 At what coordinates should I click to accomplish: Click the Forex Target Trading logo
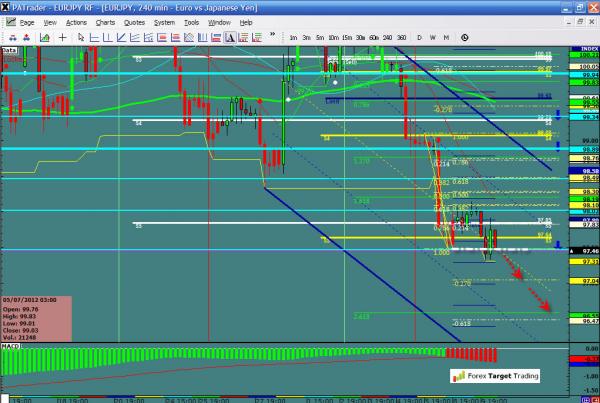[x=494, y=376]
